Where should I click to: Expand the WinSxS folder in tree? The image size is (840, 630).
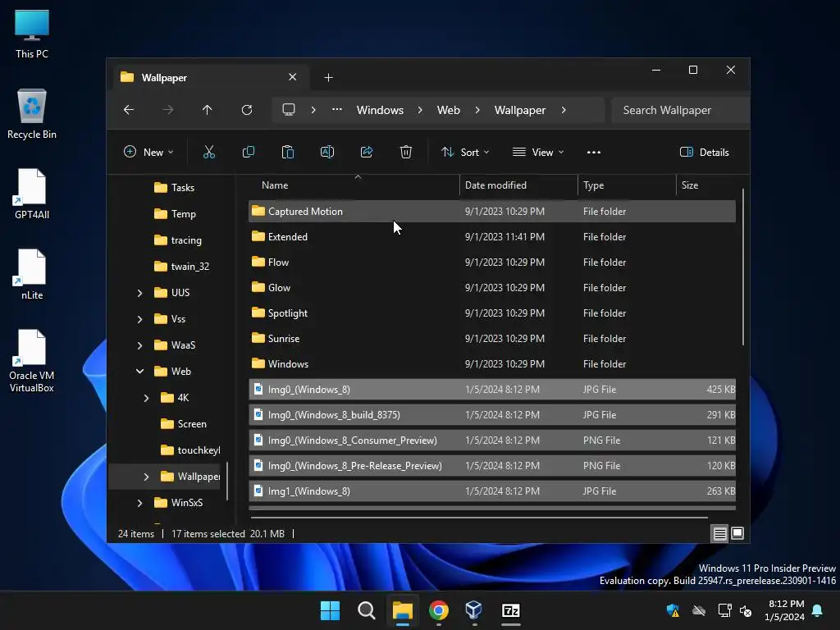139,503
